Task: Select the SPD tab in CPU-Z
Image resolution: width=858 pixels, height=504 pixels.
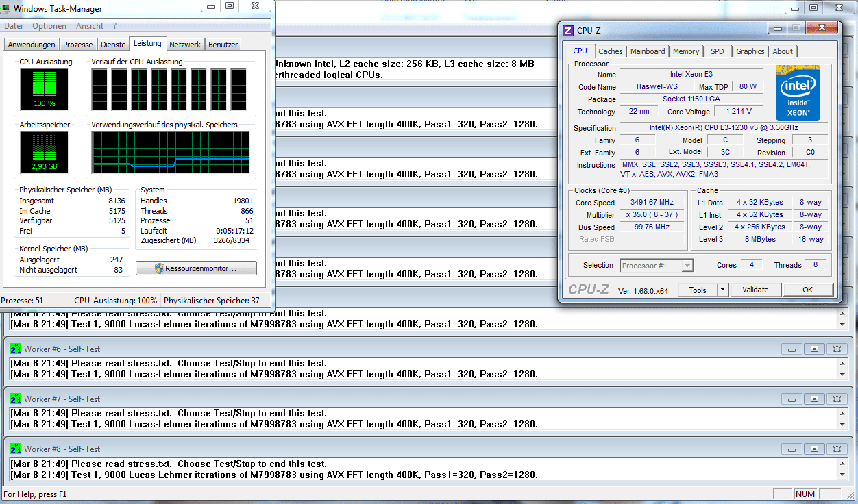Action: (x=717, y=51)
